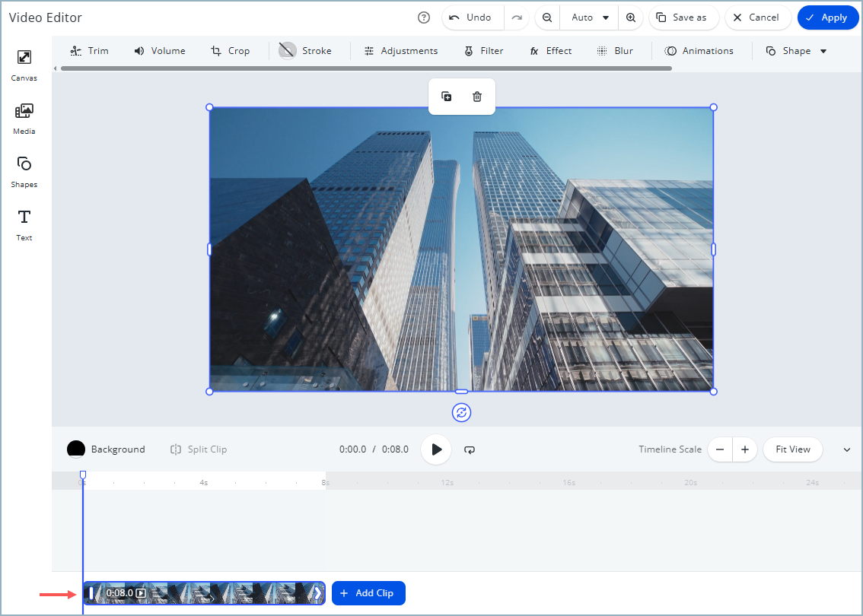
Task: Open the Media library panel
Action: 24,117
